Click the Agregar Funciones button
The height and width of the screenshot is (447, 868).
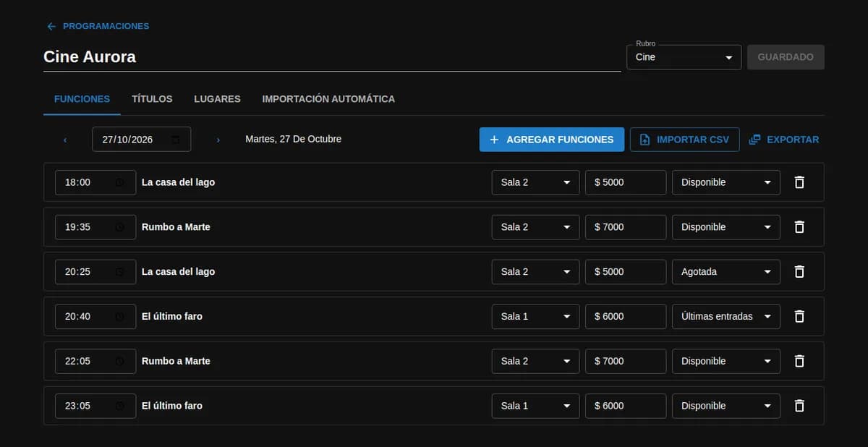[x=552, y=140]
